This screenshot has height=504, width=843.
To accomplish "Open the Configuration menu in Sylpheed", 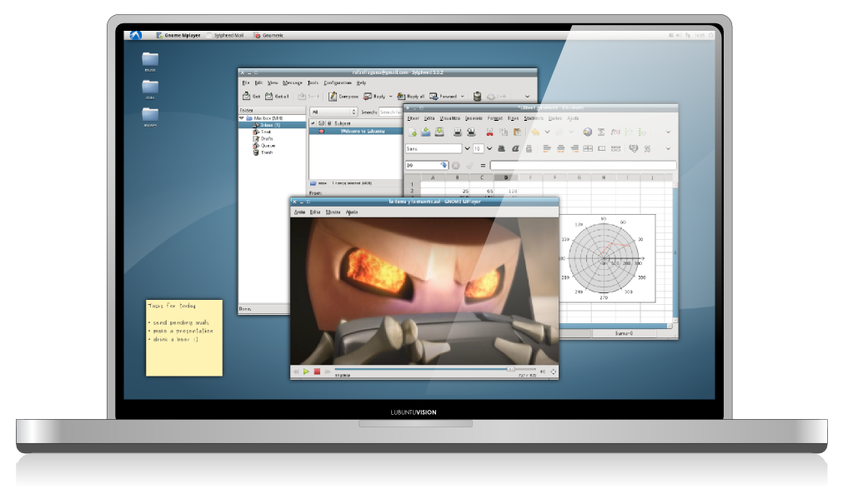I will click(337, 82).
